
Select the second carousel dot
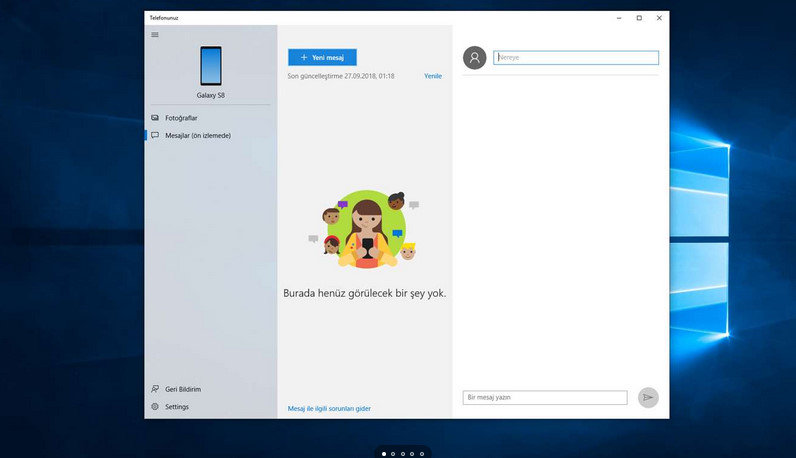pos(393,454)
